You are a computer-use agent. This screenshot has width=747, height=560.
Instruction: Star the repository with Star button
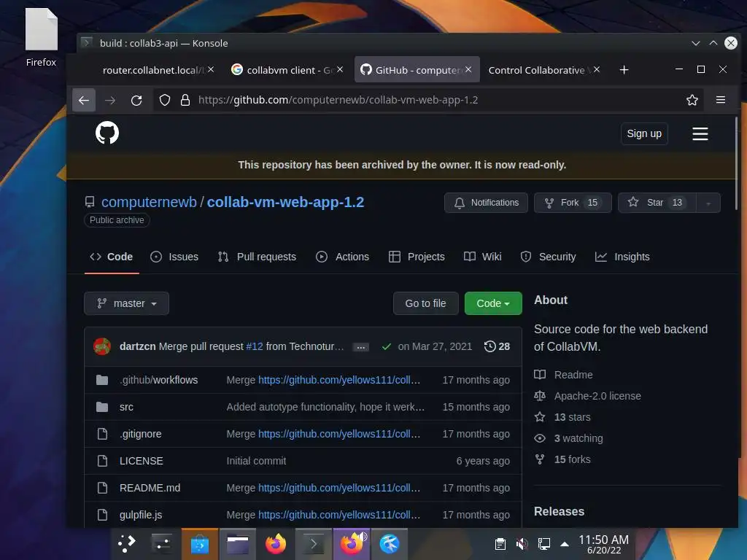657,203
